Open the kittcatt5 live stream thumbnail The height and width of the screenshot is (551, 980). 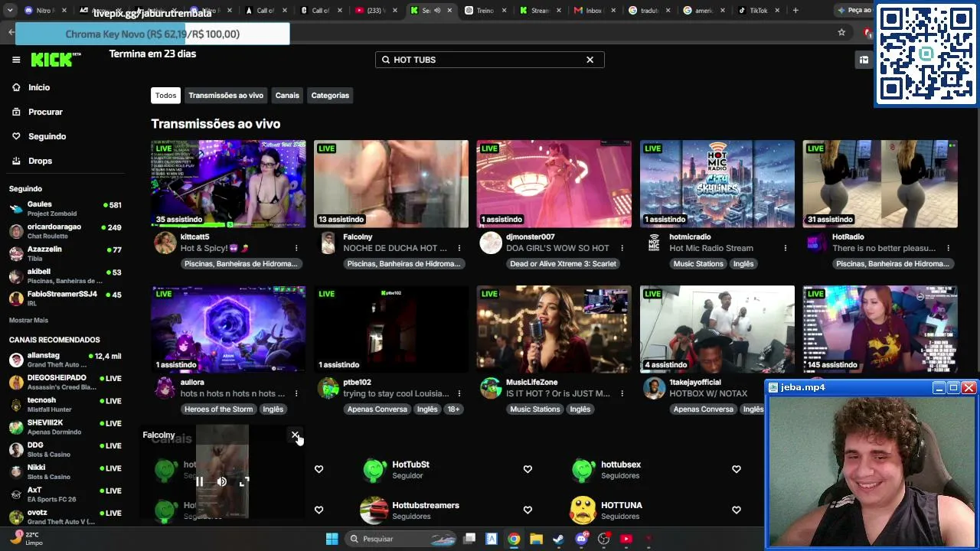(228, 184)
